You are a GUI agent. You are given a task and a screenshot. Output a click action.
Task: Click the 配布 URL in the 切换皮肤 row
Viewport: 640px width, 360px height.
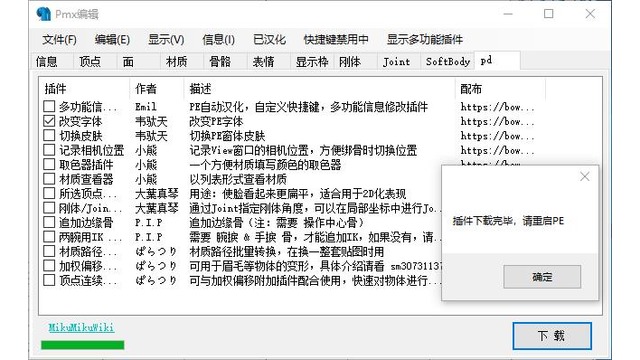pyautogui.click(x=497, y=136)
